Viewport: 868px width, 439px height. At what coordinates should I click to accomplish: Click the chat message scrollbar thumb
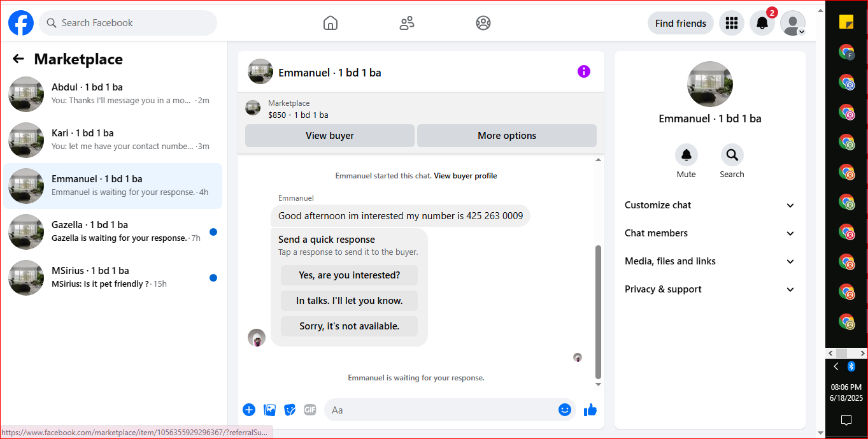pyautogui.click(x=597, y=312)
